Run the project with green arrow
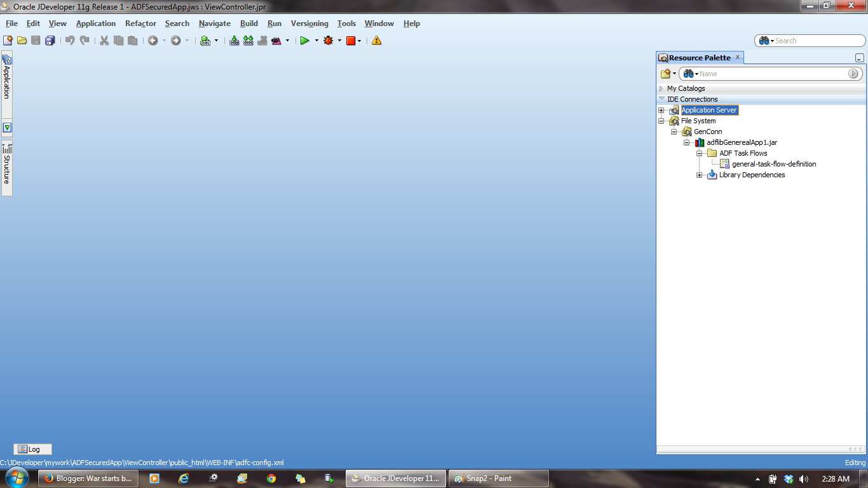 coord(305,41)
